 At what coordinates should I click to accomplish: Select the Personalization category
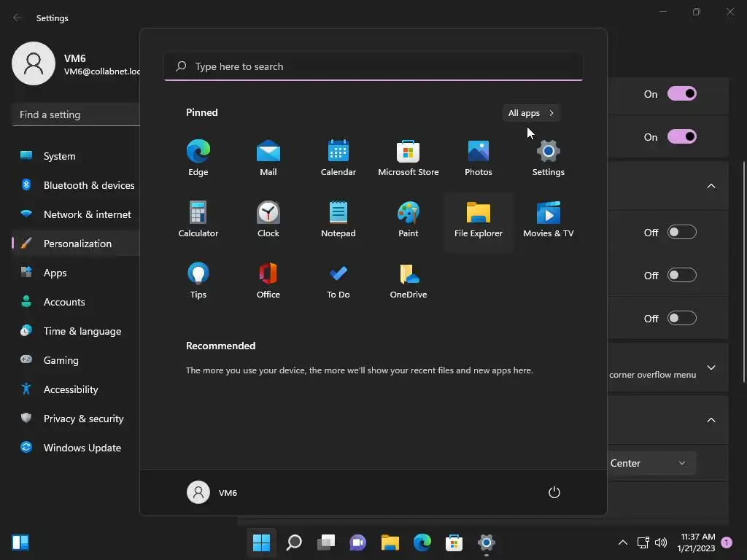tap(76, 244)
